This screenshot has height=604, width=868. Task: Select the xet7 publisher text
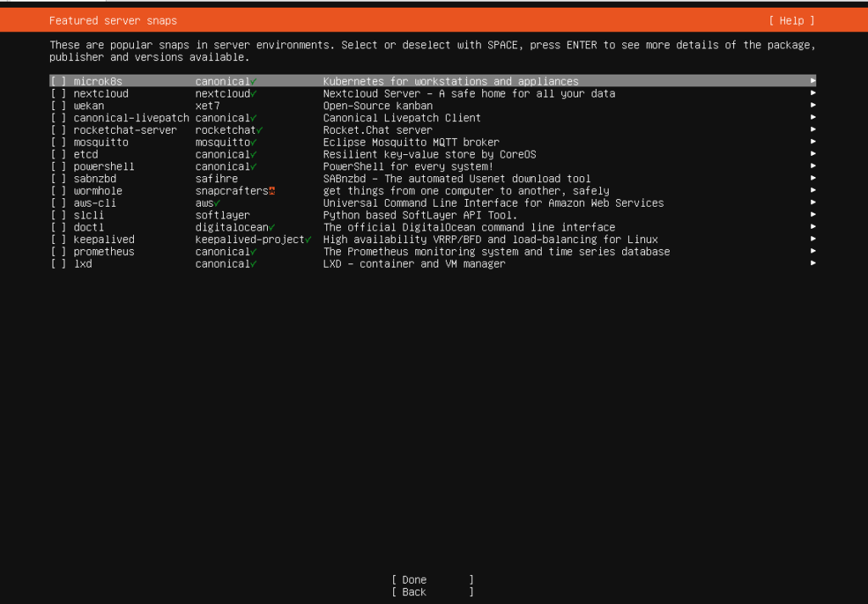pos(208,106)
